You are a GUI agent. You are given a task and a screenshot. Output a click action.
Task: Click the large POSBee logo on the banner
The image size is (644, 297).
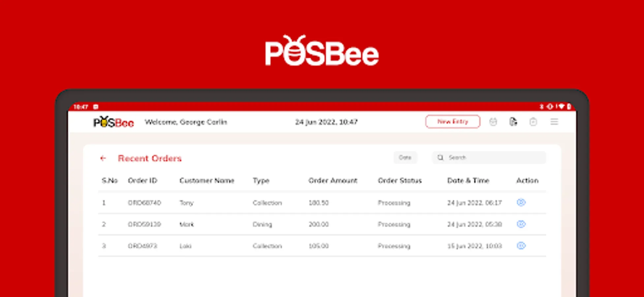[x=322, y=51]
